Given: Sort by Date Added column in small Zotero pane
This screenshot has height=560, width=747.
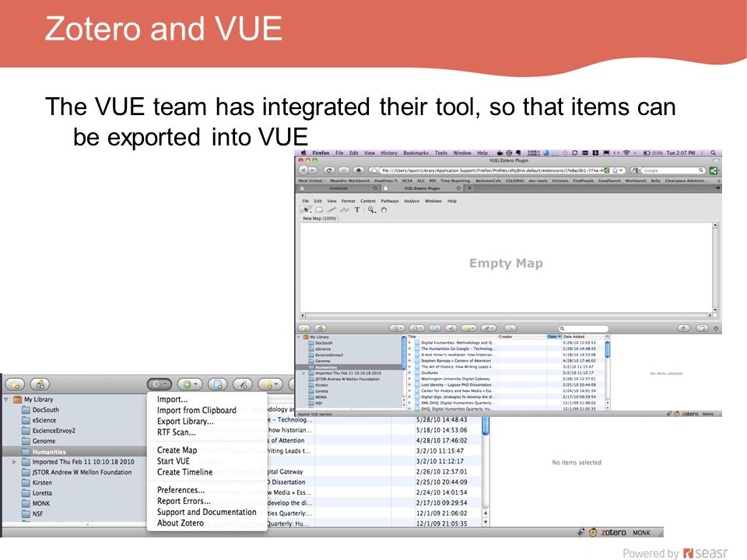Looking at the screenshot, I should 583,337.
